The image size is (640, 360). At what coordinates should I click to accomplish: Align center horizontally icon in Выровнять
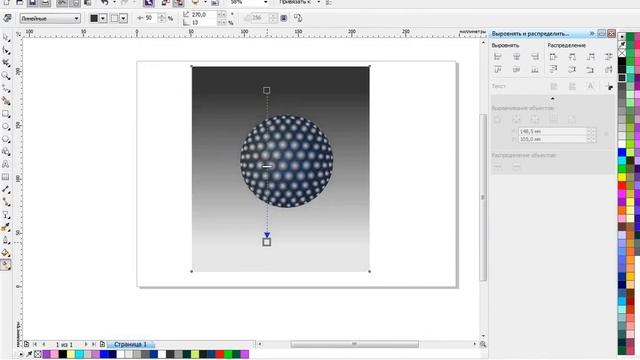click(x=516, y=57)
